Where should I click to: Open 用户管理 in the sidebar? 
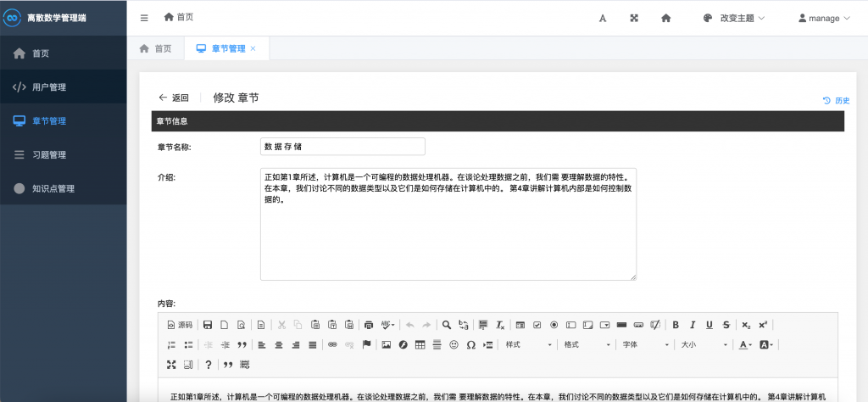(x=63, y=87)
